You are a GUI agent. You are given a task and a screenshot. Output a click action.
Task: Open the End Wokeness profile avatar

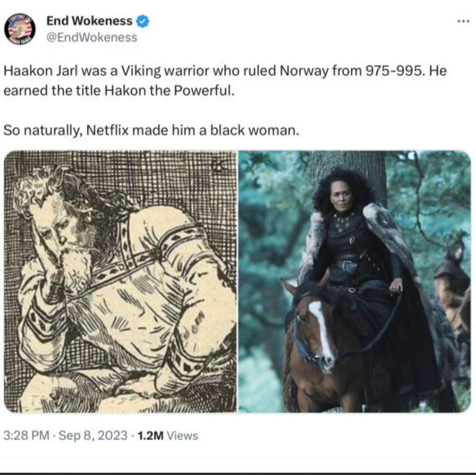pyautogui.click(x=20, y=29)
